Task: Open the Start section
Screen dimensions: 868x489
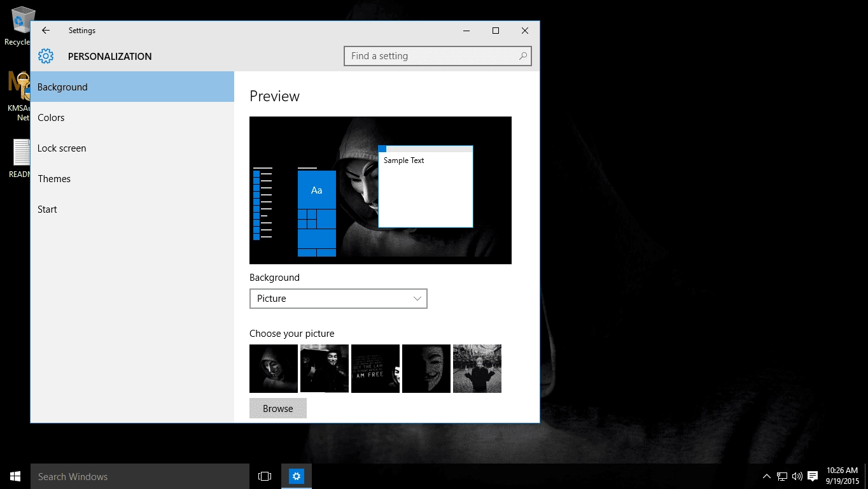Action: tap(132, 209)
